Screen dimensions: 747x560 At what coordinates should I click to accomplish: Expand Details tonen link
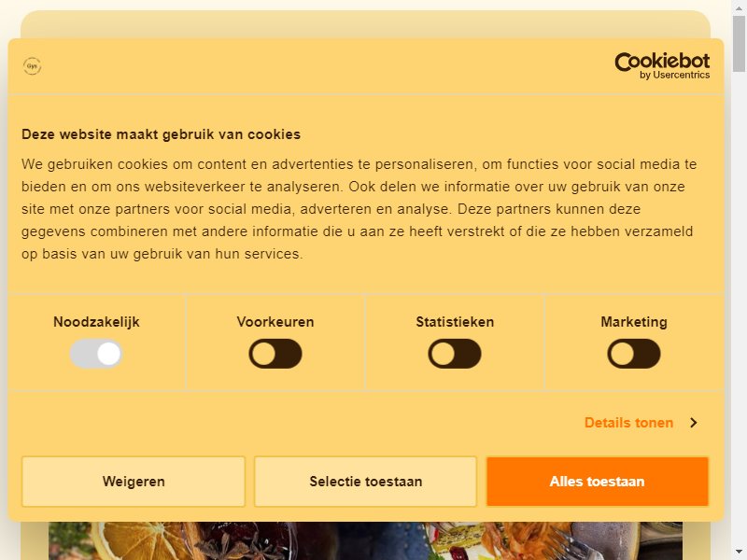[628, 423]
